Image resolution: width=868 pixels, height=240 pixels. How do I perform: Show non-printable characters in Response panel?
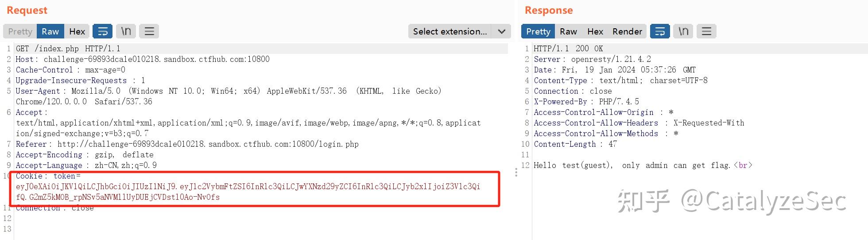[683, 31]
